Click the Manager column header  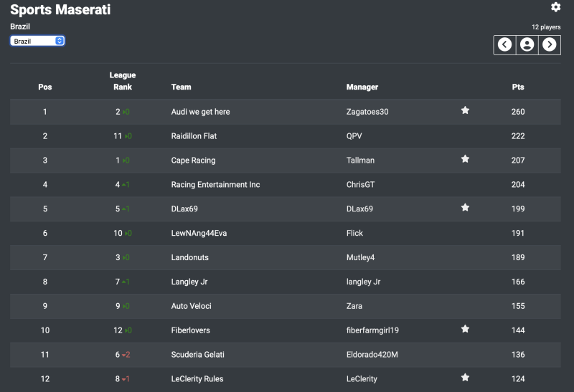tap(362, 87)
